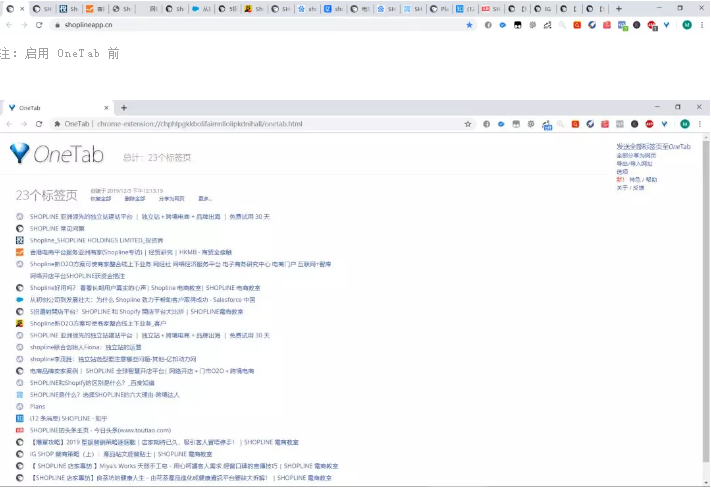711x488 pixels.
Task: Open a new tab in the OneTab window
Action: click(124, 107)
